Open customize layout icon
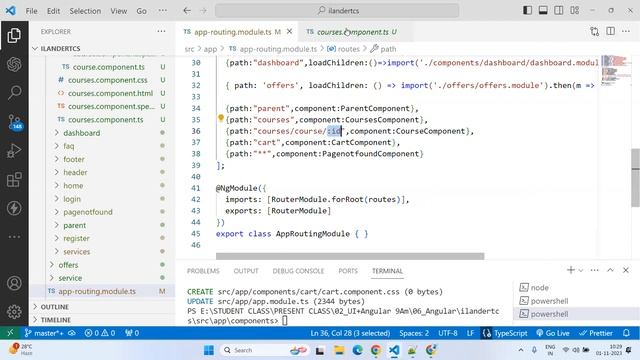This screenshot has width=640, height=360. pyautogui.click(x=575, y=11)
